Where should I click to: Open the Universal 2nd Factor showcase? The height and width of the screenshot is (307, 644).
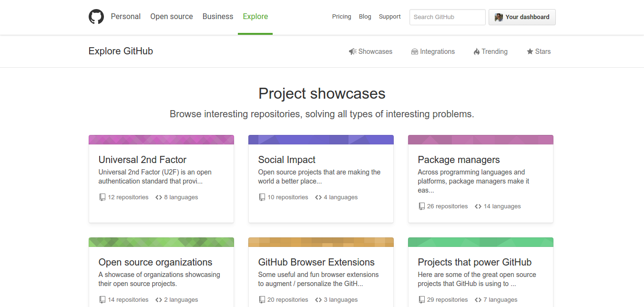pos(143,160)
